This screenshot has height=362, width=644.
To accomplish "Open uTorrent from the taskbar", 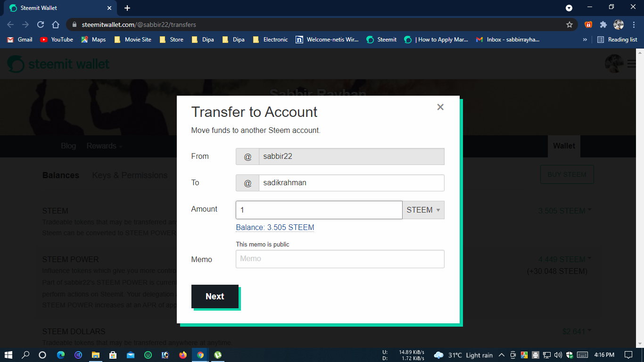I will (218, 355).
